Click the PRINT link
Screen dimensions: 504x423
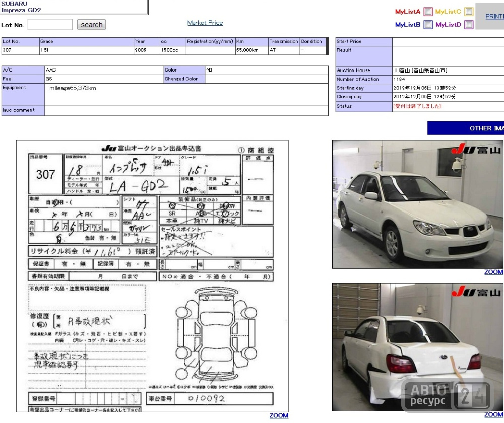click(495, 17)
